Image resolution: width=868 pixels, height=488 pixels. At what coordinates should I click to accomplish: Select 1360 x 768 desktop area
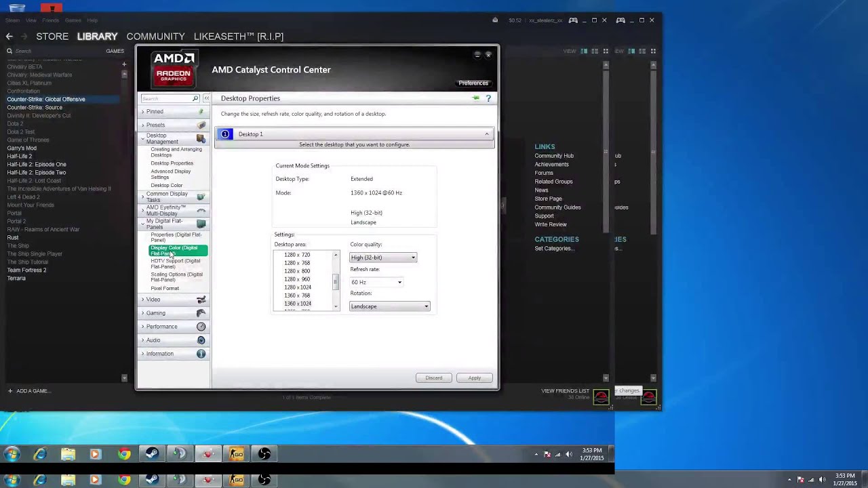tap(297, 296)
